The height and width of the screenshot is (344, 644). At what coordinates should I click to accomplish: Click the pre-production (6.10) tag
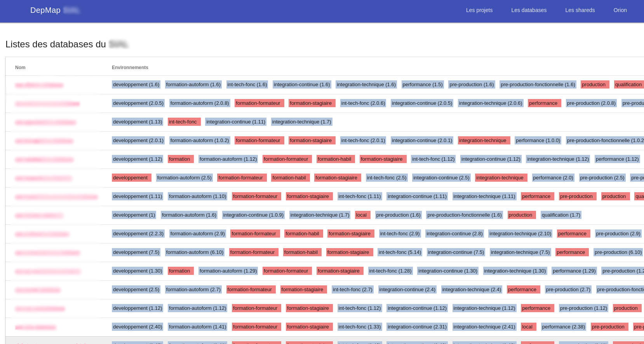618,252
